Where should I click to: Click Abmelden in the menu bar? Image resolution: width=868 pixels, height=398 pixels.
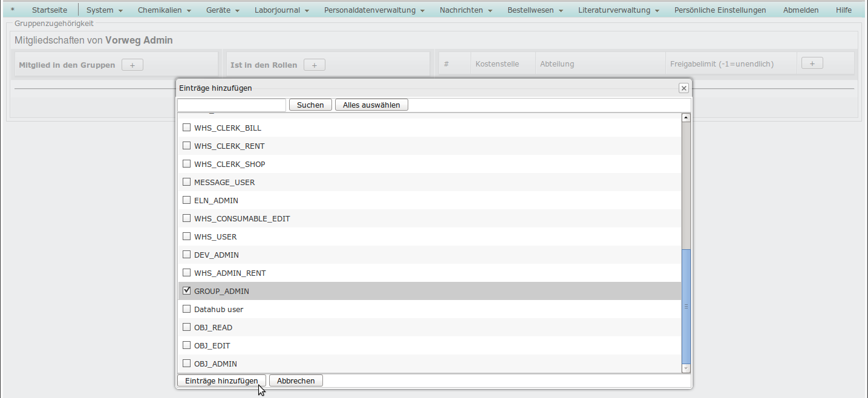tap(800, 10)
